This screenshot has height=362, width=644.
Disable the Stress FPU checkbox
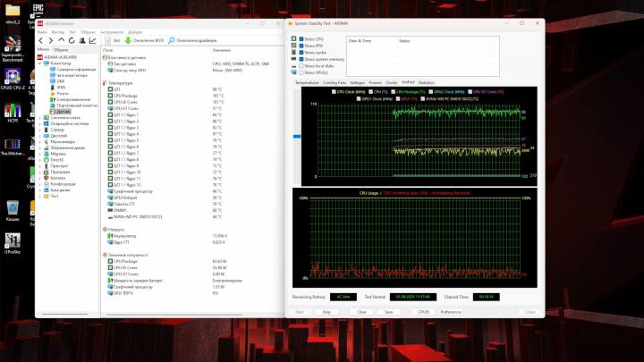click(x=301, y=46)
